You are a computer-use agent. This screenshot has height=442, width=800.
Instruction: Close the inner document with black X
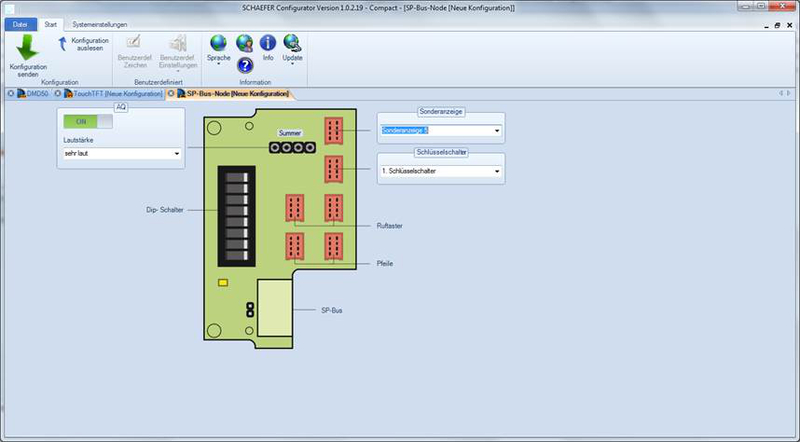789,25
